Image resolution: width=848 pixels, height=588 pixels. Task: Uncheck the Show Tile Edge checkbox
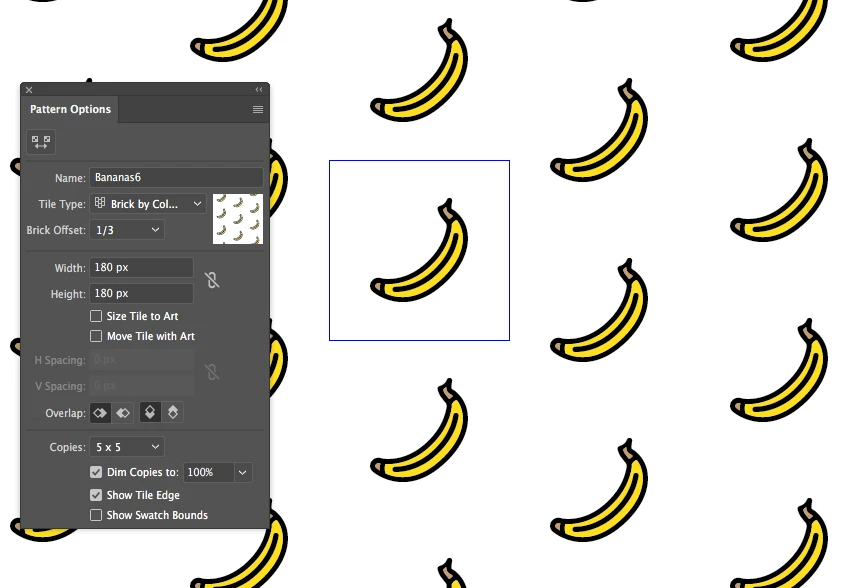click(96, 495)
